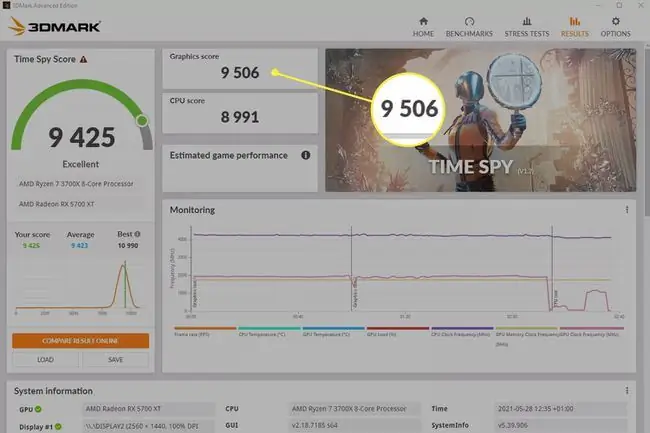Click the info icon next to Best
The image size is (650, 433).
(x=137, y=234)
